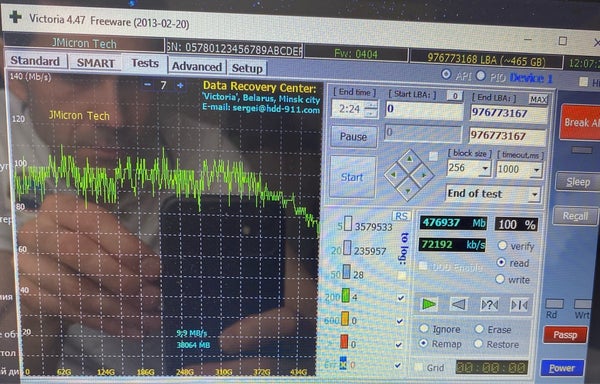
Task: Set End LBA using MAX button
Action: (x=538, y=100)
